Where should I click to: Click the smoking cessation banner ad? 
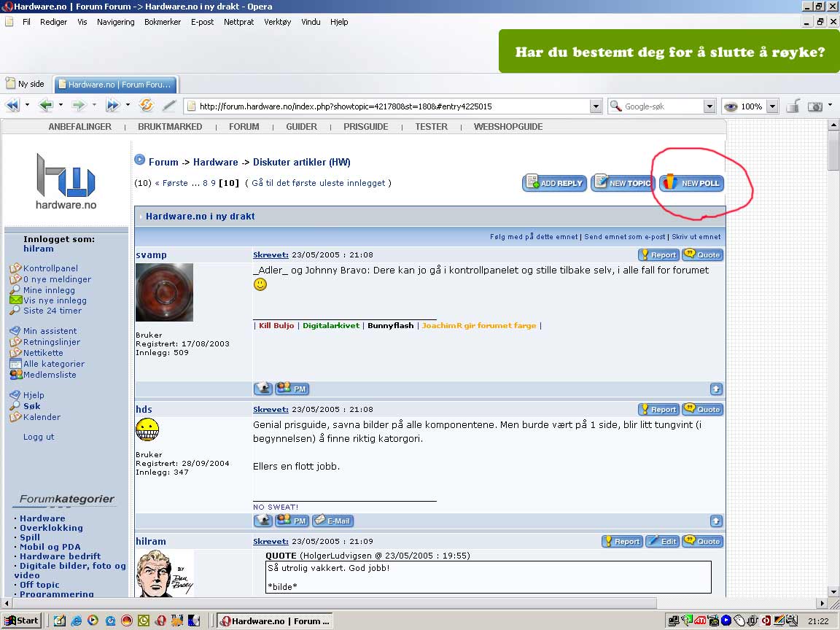(x=669, y=52)
